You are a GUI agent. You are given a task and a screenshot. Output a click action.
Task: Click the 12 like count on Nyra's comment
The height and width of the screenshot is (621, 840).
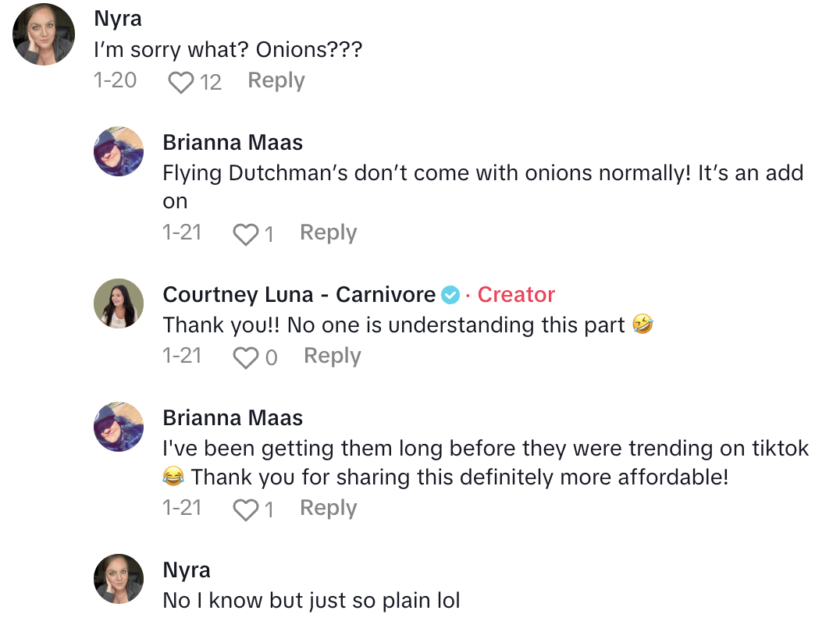[x=210, y=82]
